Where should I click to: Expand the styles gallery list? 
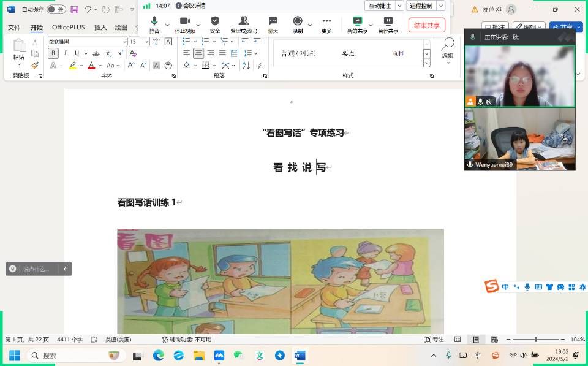point(427,63)
